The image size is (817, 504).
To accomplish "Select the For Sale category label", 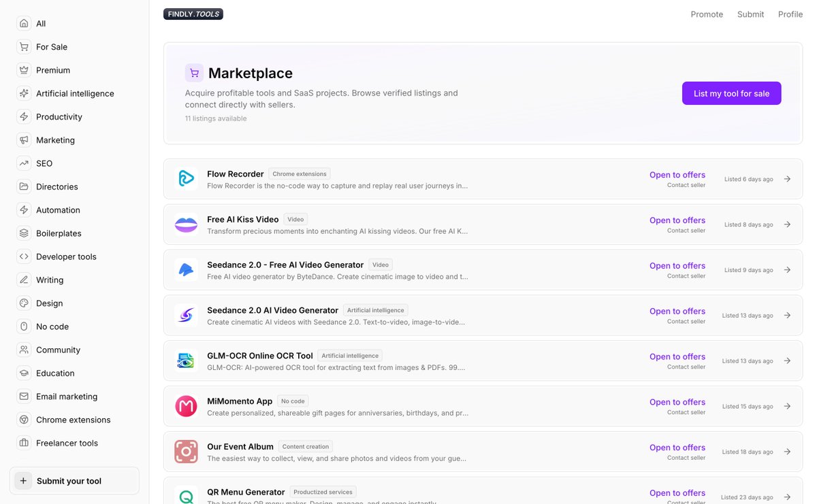I will pos(52,47).
